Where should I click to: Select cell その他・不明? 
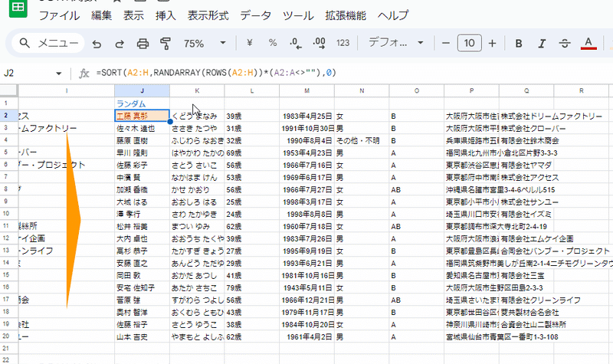(362, 140)
